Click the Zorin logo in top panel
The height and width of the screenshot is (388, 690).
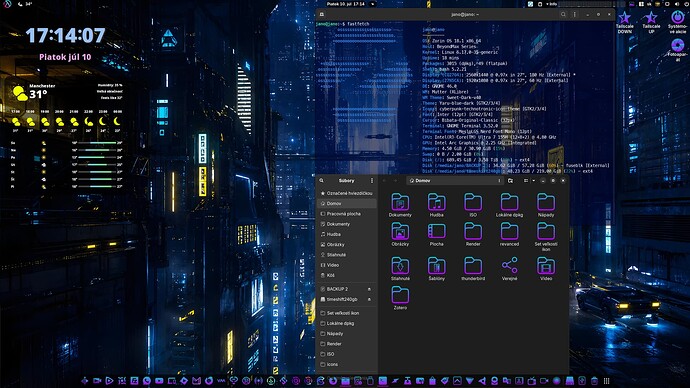7,4
